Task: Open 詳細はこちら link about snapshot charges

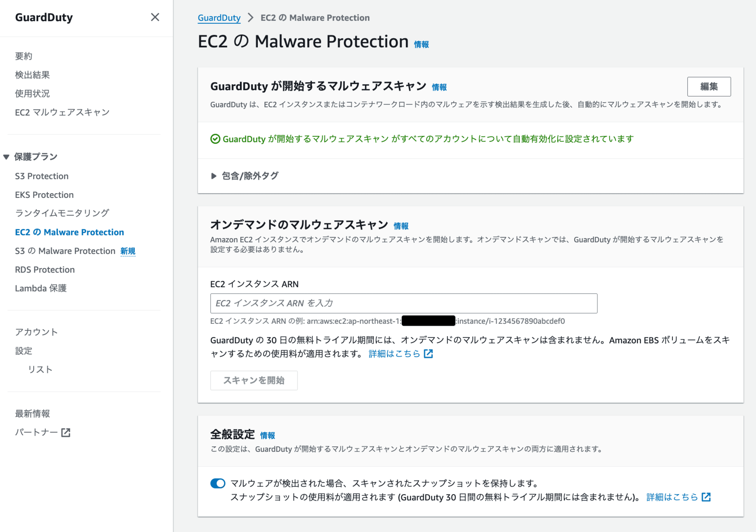Action: point(672,497)
